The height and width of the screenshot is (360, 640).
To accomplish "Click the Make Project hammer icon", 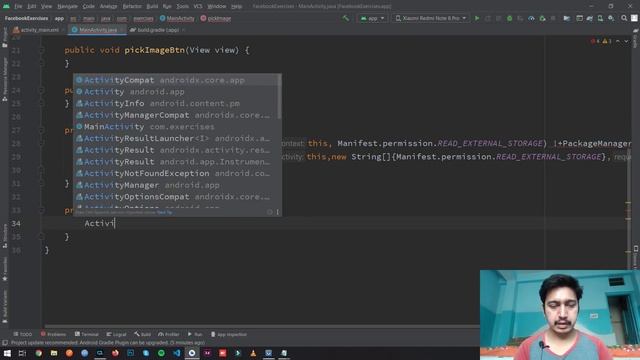I will point(346,18).
